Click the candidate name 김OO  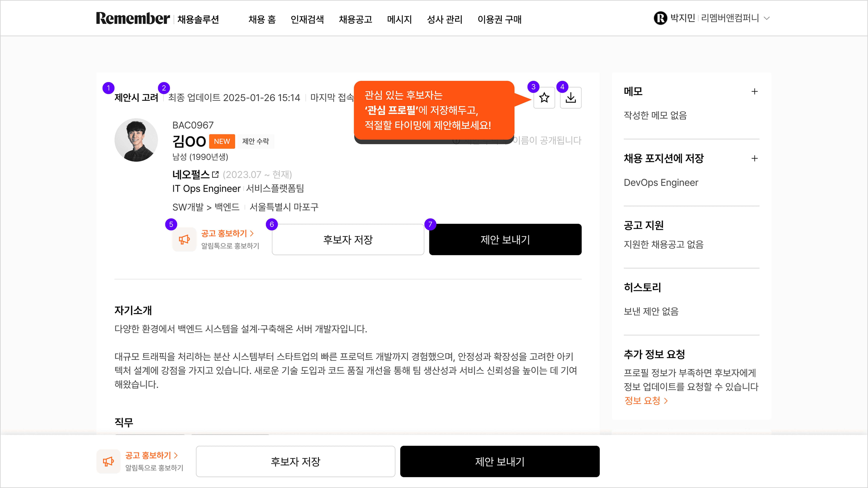click(x=189, y=141)
